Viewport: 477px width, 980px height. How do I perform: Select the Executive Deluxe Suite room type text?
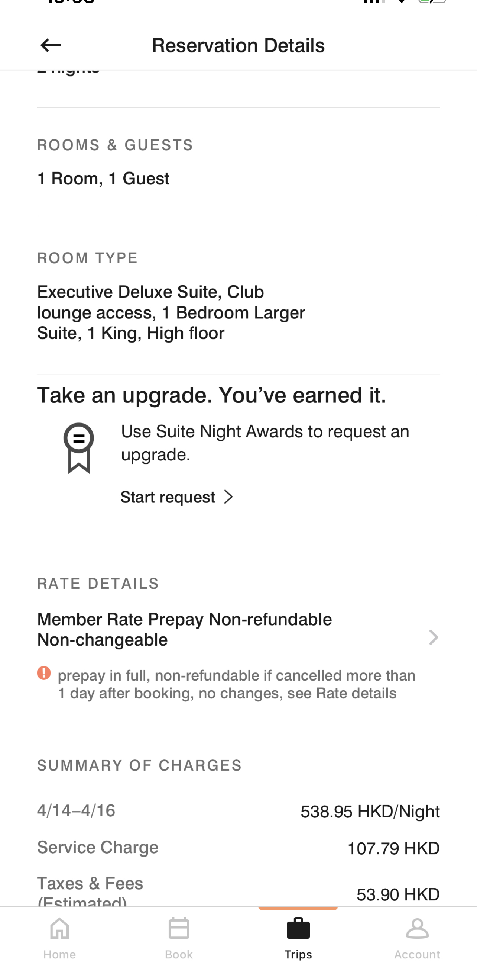pyautogui.click(x=171, y=312)
